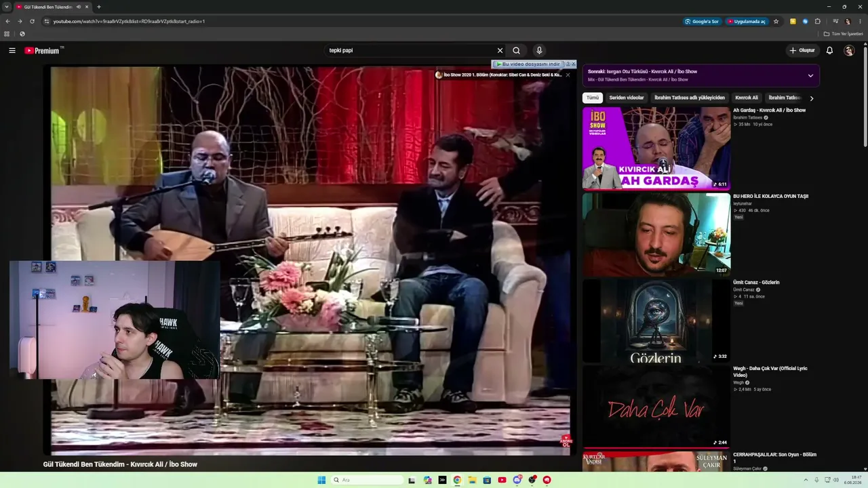Run the search with the magnifier button
This screenshot has height=488, width=868.
coord(516,50)
